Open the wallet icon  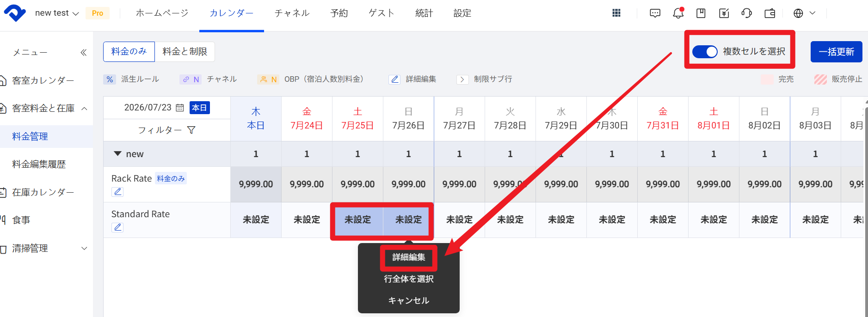(x=770, y=13)
